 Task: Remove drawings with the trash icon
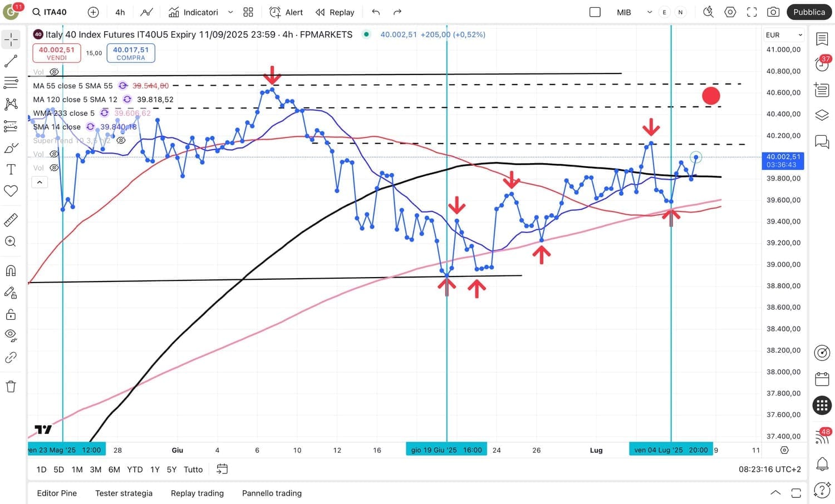pos(11,387)
